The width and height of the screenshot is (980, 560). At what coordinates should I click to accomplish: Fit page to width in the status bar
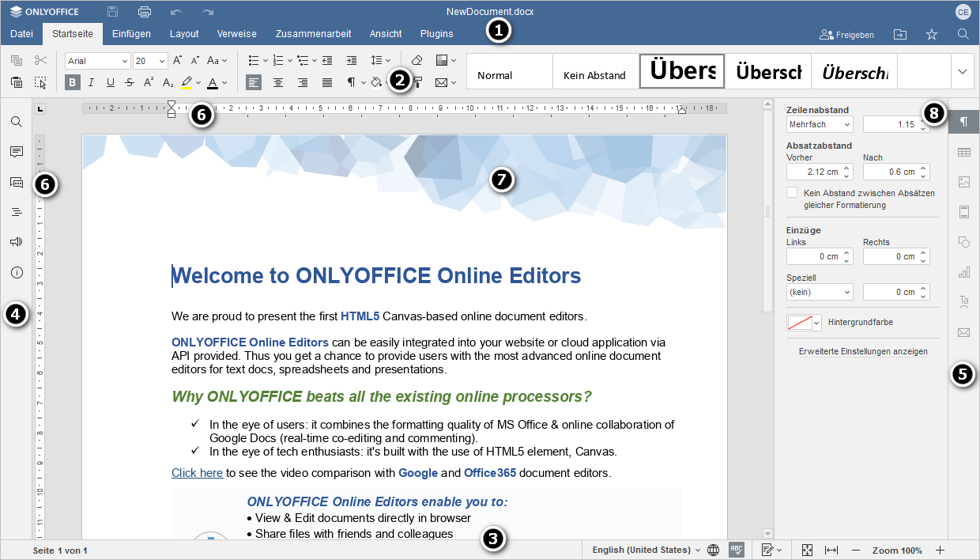831,550
